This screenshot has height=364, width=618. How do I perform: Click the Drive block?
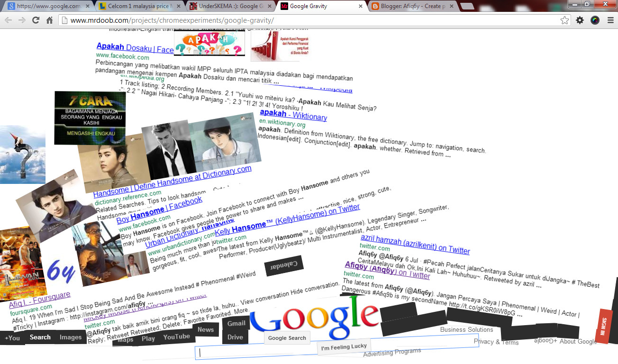coord(235,337)
